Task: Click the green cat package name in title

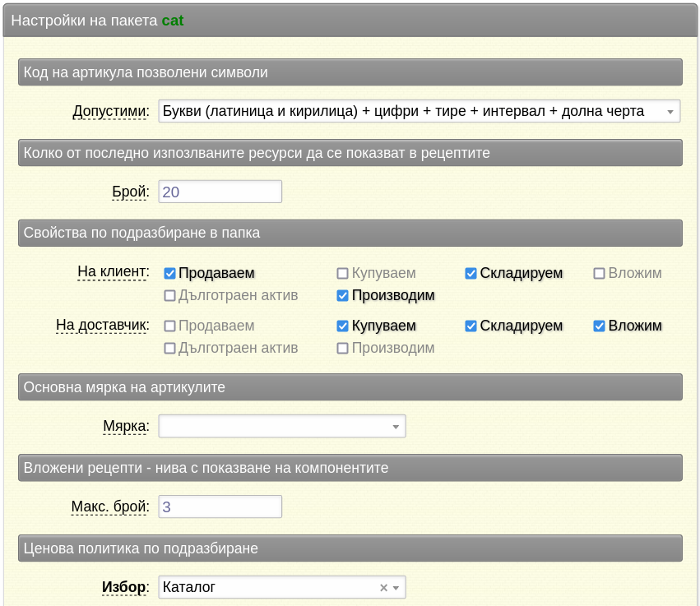Action: coord(172,21)
